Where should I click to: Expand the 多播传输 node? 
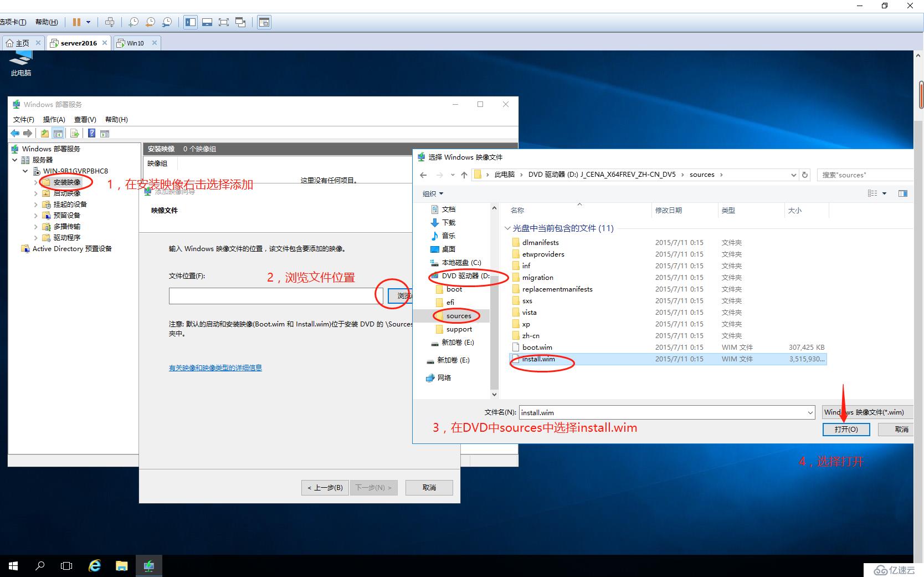tap(36, 226)
